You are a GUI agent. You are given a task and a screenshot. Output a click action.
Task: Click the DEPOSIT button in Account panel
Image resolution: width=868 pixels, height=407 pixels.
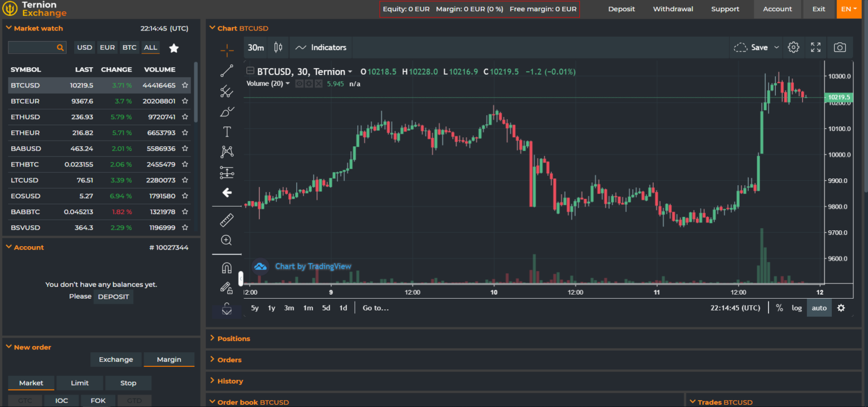click(114, 297)
